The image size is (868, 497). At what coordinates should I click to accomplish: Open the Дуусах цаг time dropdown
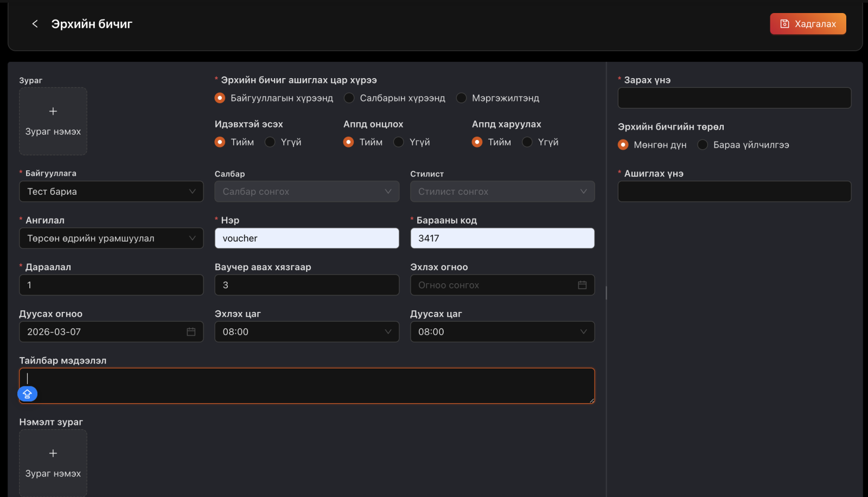click(x=502, y=332)
